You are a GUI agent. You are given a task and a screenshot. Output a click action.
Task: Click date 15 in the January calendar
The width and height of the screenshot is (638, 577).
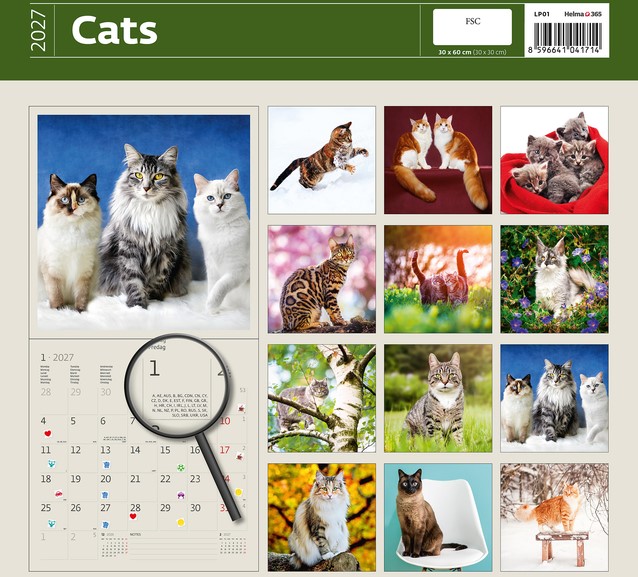[x=165, y=450]
